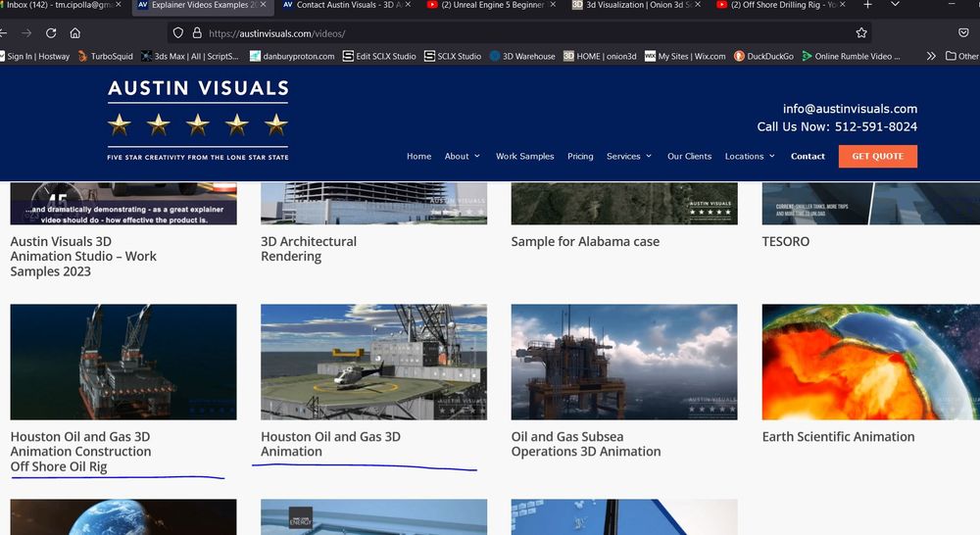The image size is (980, 535).
Task: Expand the Services dropdown menu
Action: tap(629, 157)
